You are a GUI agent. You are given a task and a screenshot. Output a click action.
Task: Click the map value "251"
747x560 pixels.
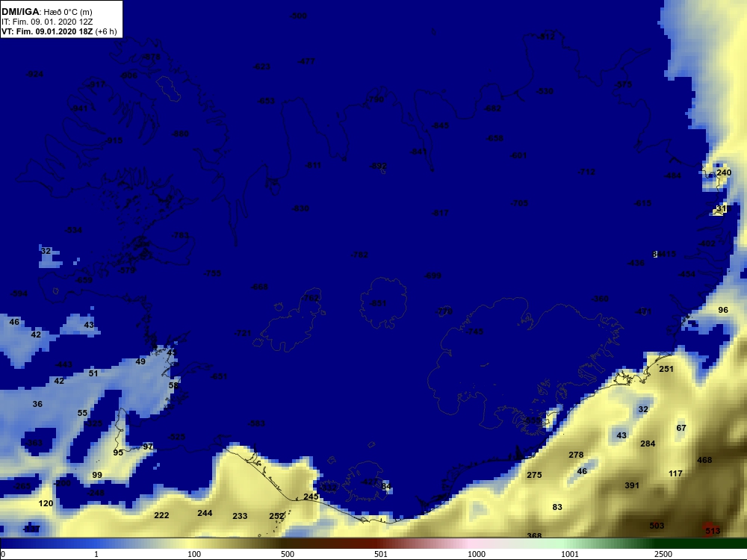tap(666, 369)
